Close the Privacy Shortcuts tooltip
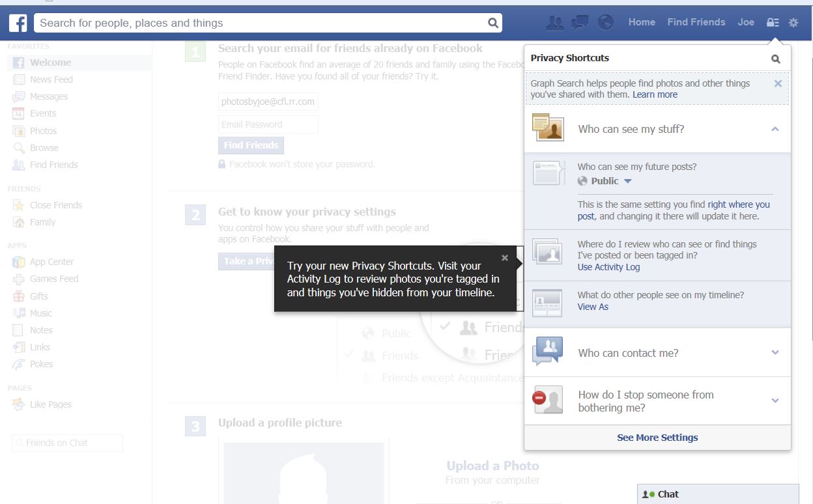The width and height of the screenshot is (813, 504). click(x=505, y=258)
